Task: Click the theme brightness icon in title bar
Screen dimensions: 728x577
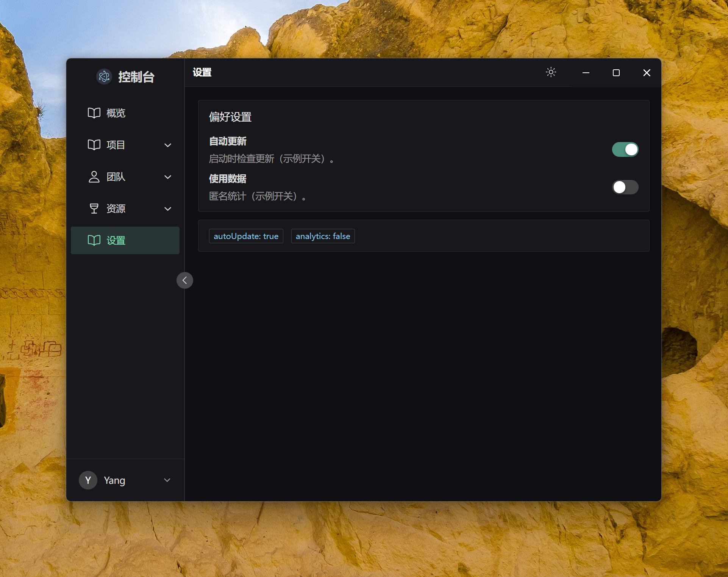Action: pyautogui.click(x=551, y=72)
